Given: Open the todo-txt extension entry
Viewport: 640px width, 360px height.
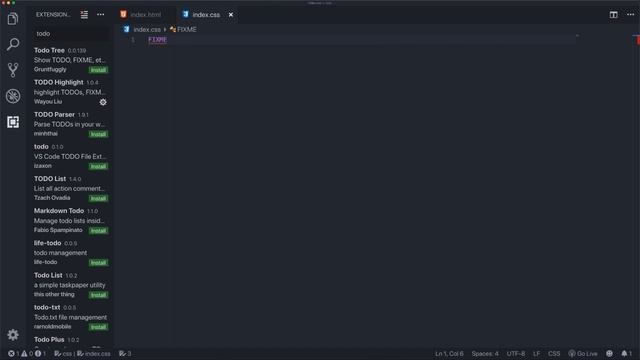Looking at the screenshot, I should (x=71, y=317).
